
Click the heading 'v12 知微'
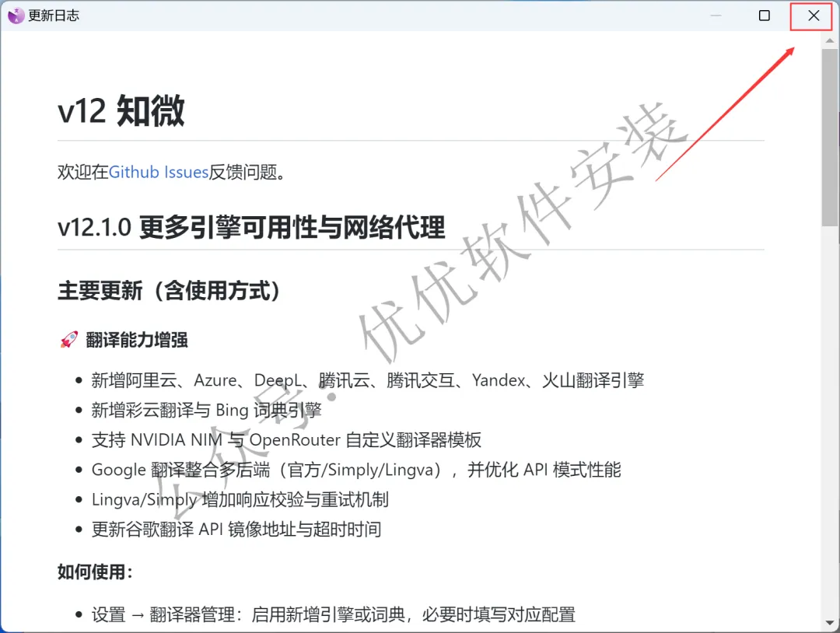click(121, 111)
